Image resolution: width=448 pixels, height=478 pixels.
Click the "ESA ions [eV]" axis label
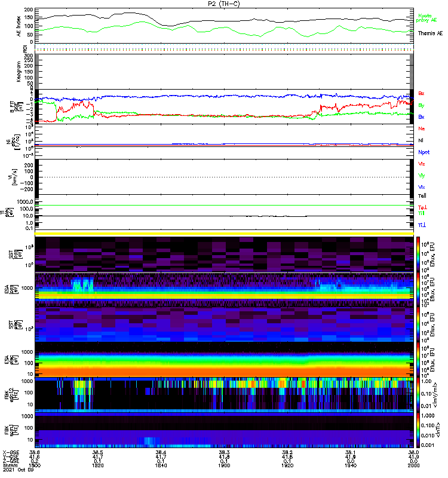point(11,290)
